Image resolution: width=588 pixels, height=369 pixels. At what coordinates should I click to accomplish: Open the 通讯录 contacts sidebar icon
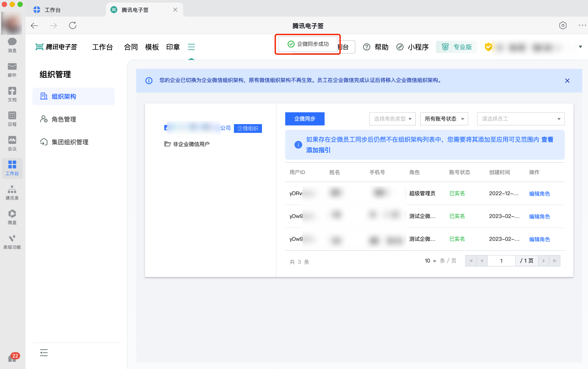12,192
